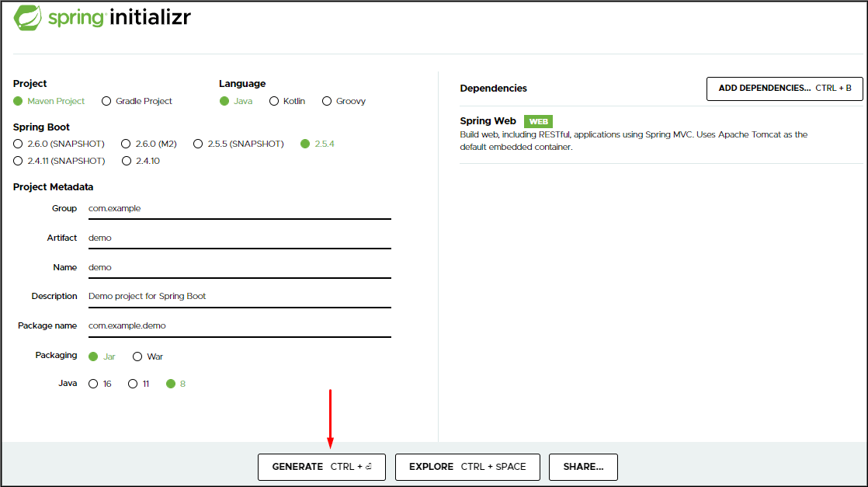Select Spring Boot 2.4.11 (SNAPSHOT)
The height and width of the screenshot is (487, 868).
[18, 161]
